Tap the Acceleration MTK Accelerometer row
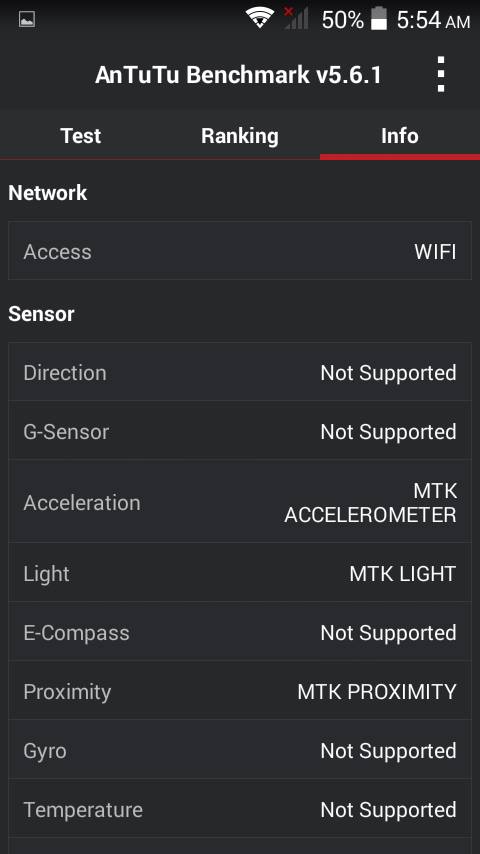480x854 pixels. click(x=240, y=502)
